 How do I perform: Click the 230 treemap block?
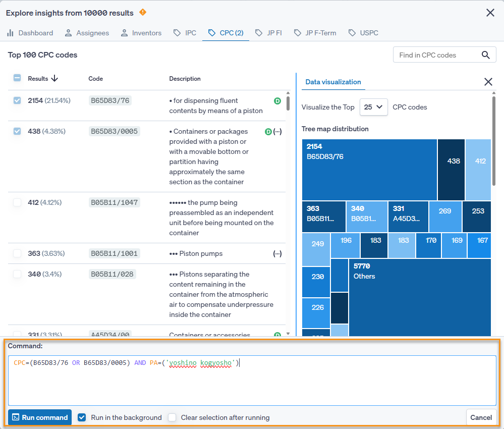pyautogui.click(x=316, y=282)
